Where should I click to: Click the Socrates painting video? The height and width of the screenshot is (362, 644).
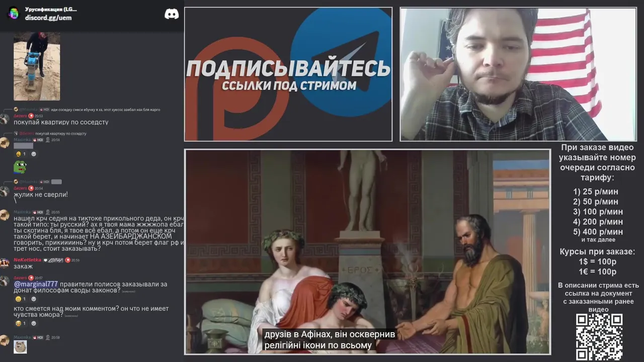[367, 251]
